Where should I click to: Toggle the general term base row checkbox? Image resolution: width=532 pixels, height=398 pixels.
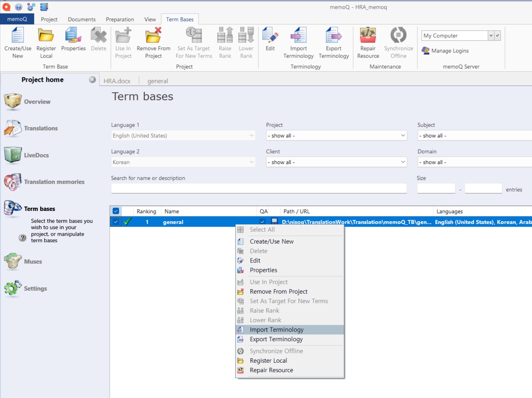pos(116,222)
